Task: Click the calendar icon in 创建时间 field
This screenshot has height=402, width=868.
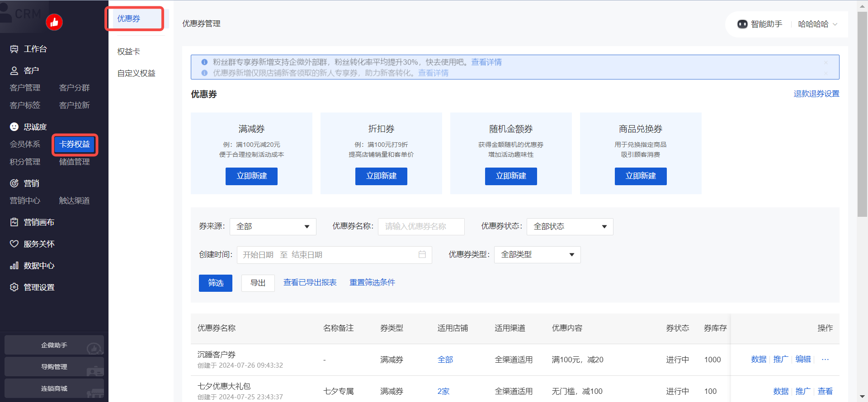Action: point(422,255)
